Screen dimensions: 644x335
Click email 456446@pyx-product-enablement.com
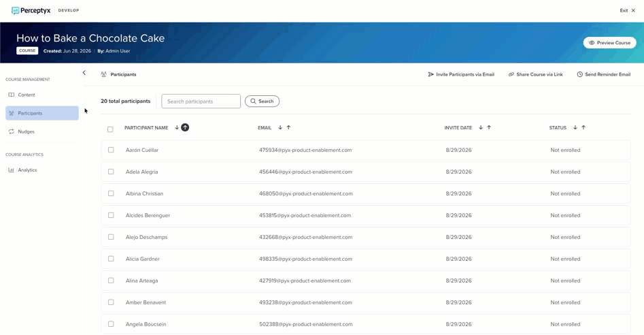[x=305, y=172]
